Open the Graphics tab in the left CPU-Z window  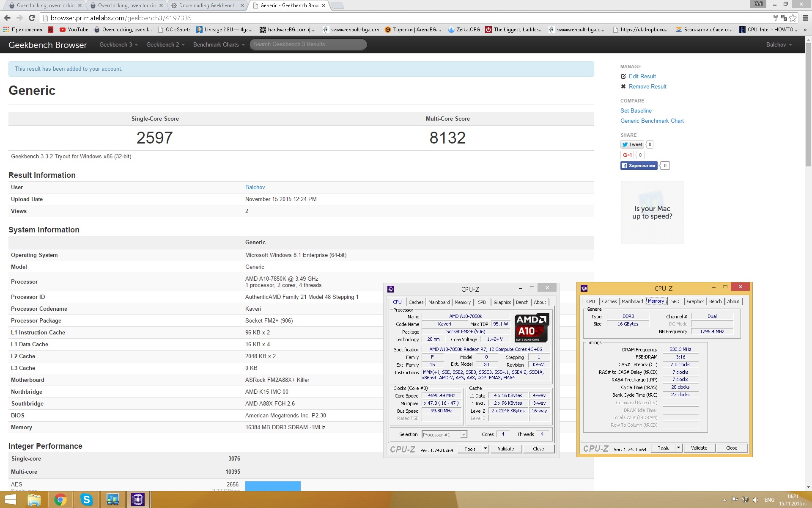coord(502,302)
